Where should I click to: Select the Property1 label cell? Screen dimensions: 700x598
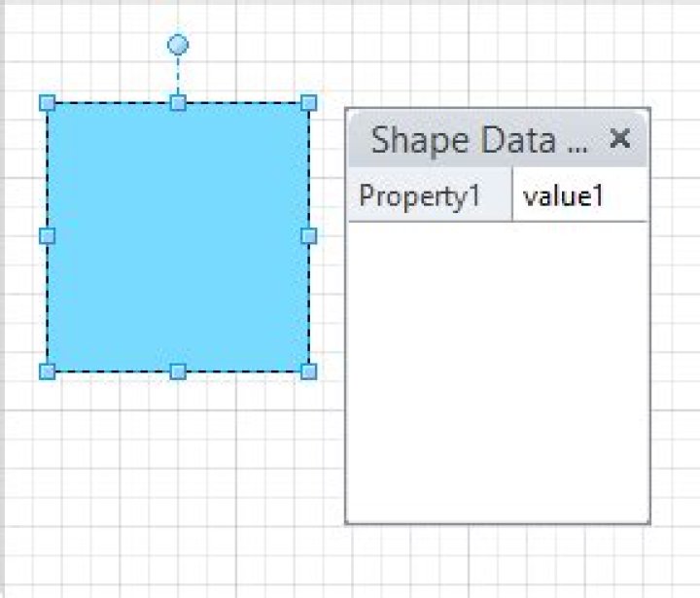[x=430, y=195]
